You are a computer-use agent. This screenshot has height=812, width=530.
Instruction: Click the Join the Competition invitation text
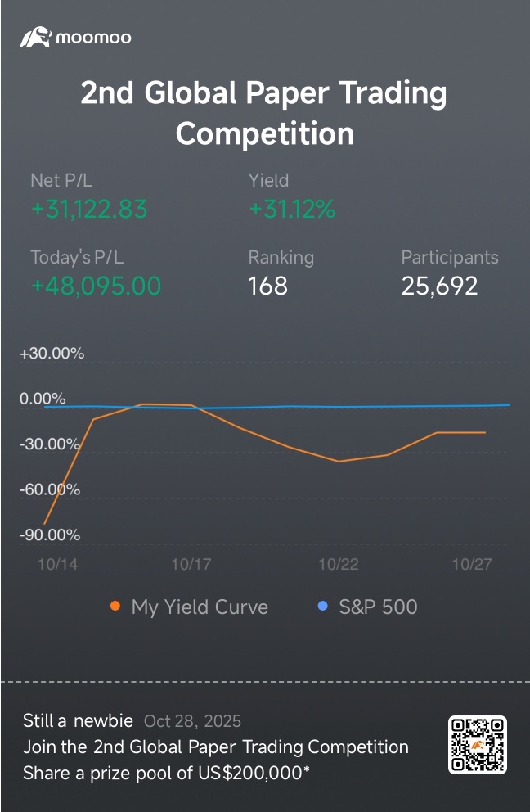point(216,747)
